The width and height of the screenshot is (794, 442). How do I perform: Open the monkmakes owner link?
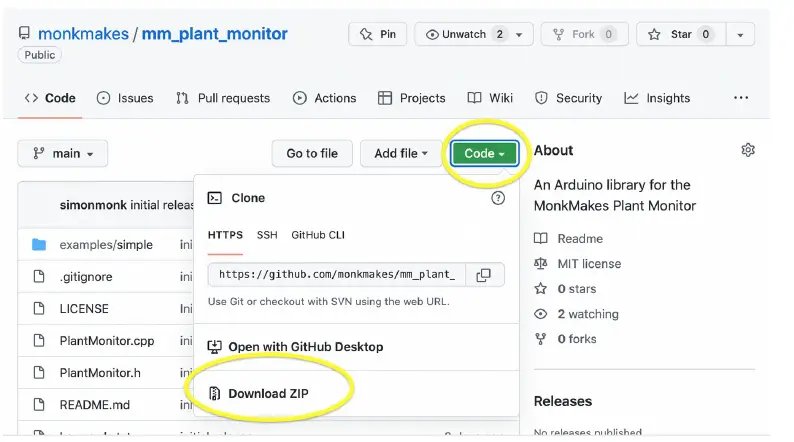coord(86,34)
